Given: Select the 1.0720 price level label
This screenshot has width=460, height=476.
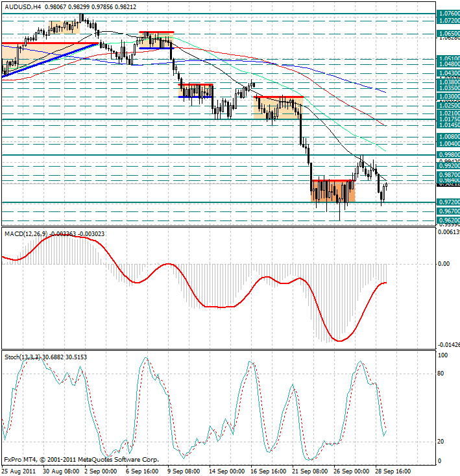Looking at the screenshot, I should (448, 21).
